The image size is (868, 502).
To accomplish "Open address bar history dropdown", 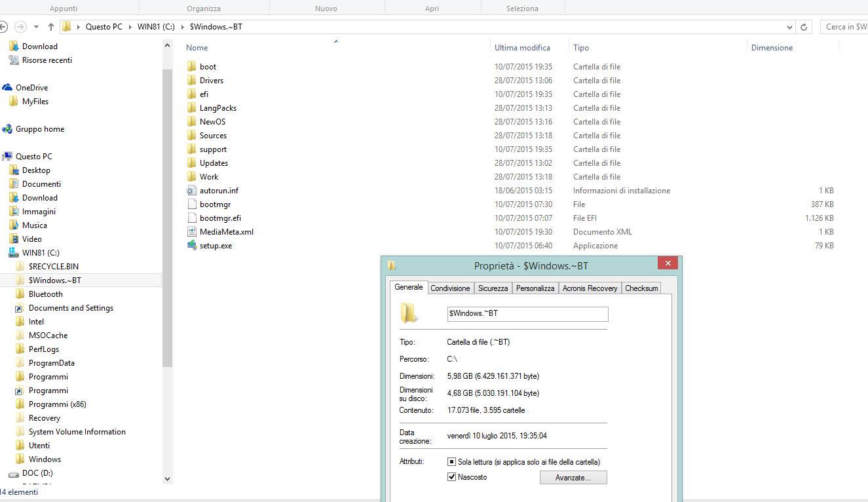I will (789, 27).
